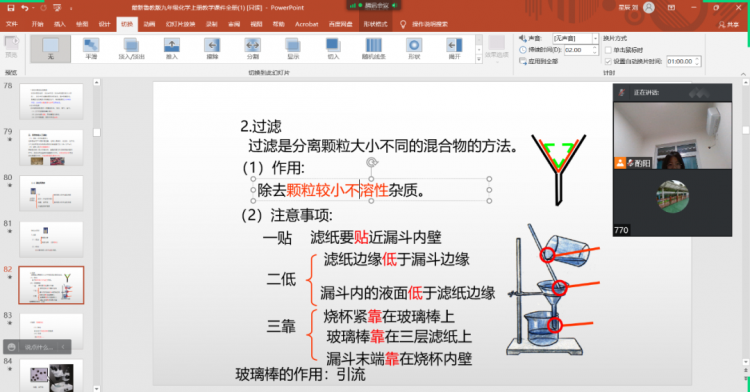The height and width of the screenshot is (392, 750).
Task: Collapse the ribbon with the chevron arrow
Action: [743, 74]
